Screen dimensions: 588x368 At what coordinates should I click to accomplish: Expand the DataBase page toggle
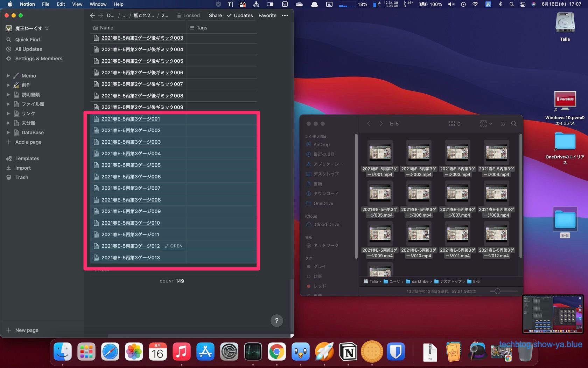point(8,132)
